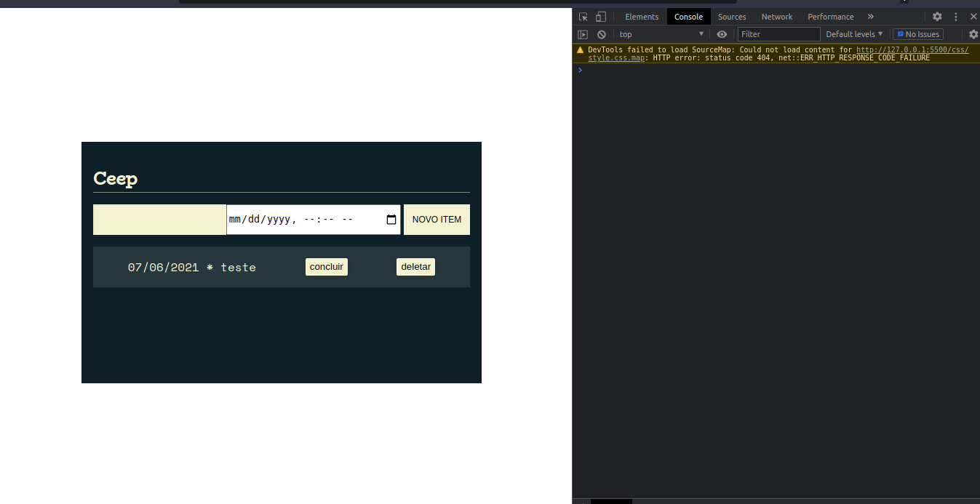Viewport: 980px width, 504px height.
Task: Select the '07/06/2021 * teste' item text
Action: click(x=192, y=268)
